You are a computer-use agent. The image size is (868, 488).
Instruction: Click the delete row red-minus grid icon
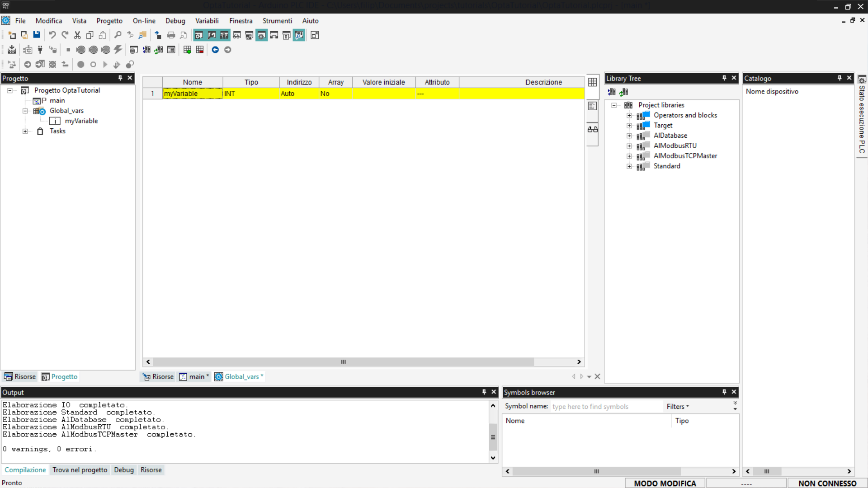click(200, 50)
